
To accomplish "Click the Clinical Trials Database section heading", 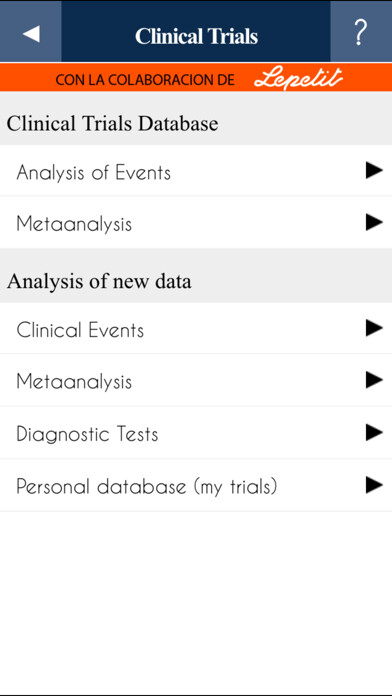I will click(112, 123).
